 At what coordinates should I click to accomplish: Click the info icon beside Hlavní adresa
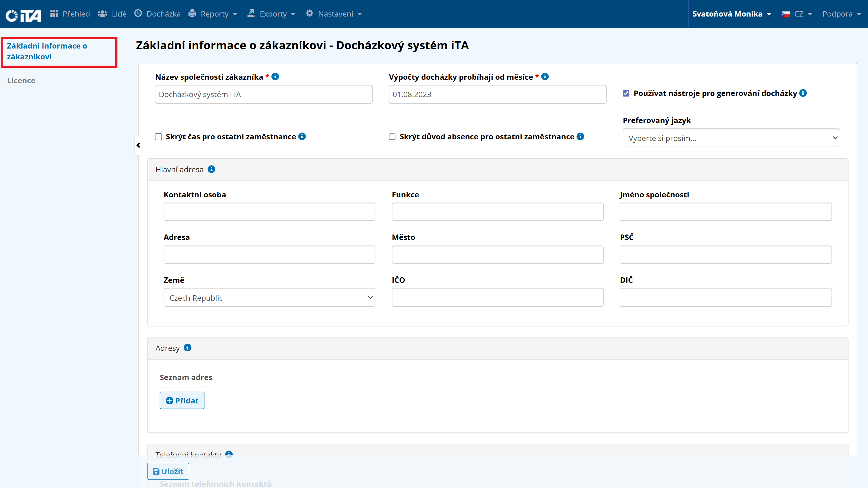(212, 169)
